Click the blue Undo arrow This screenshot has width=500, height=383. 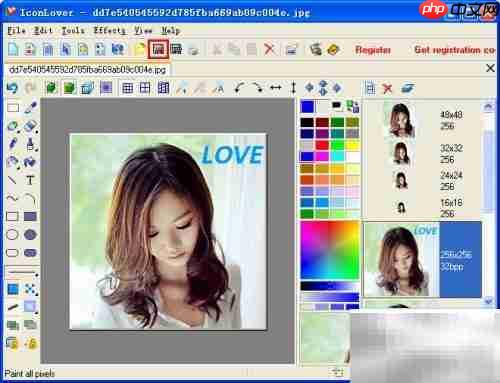click(12, 88)
